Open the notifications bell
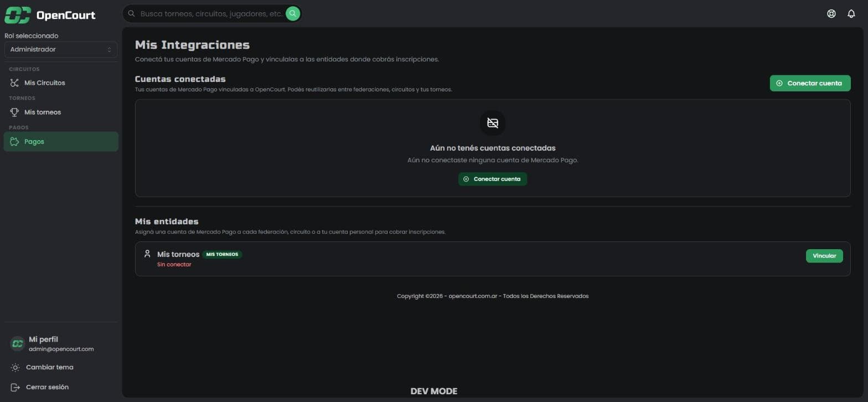This screenshot has height=402, width=868. (851, 14)
